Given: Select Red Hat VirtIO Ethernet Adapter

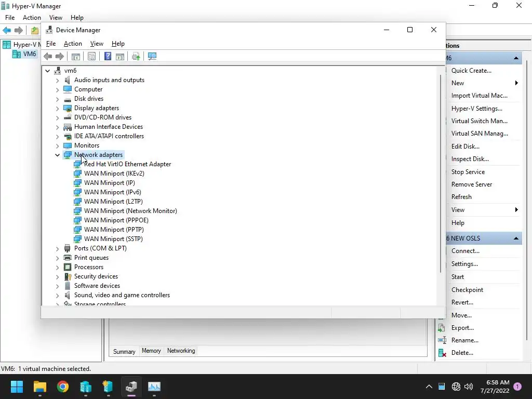Looking at the screenshot, I should pos(127,164).
